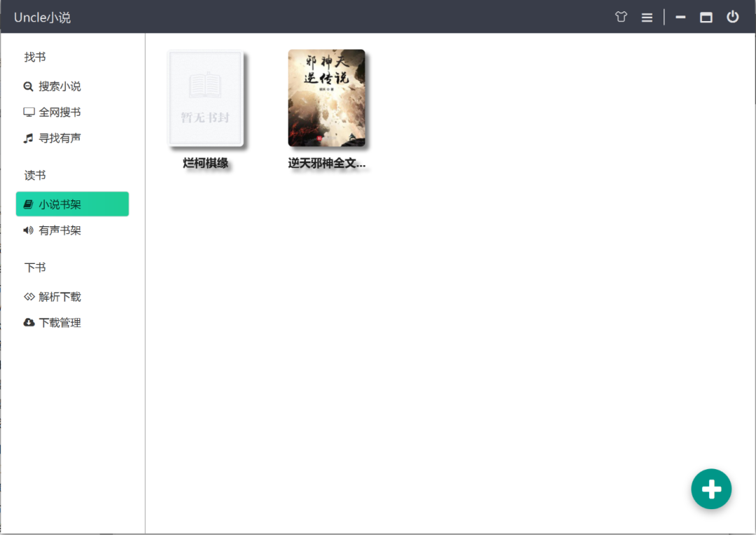Click the music note icon beside 寻找有声
This screenshot has width=756, height=535.
29,138
